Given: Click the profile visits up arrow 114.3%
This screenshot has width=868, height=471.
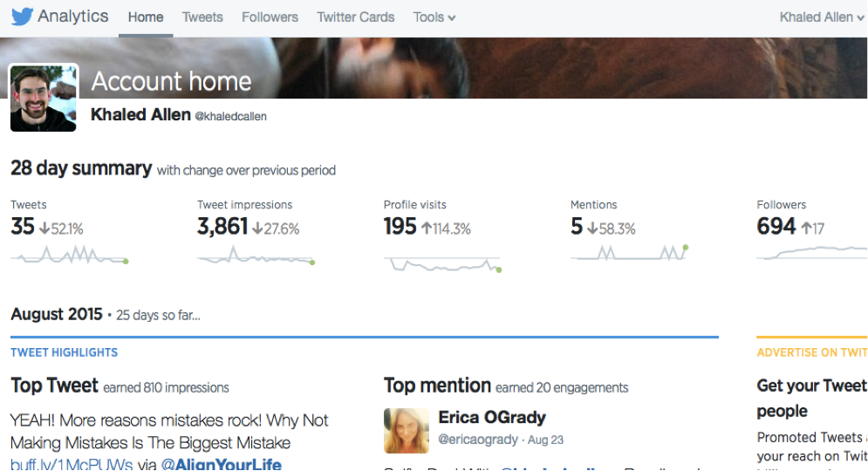Looking at the screenshot, I should coord(446,229).
